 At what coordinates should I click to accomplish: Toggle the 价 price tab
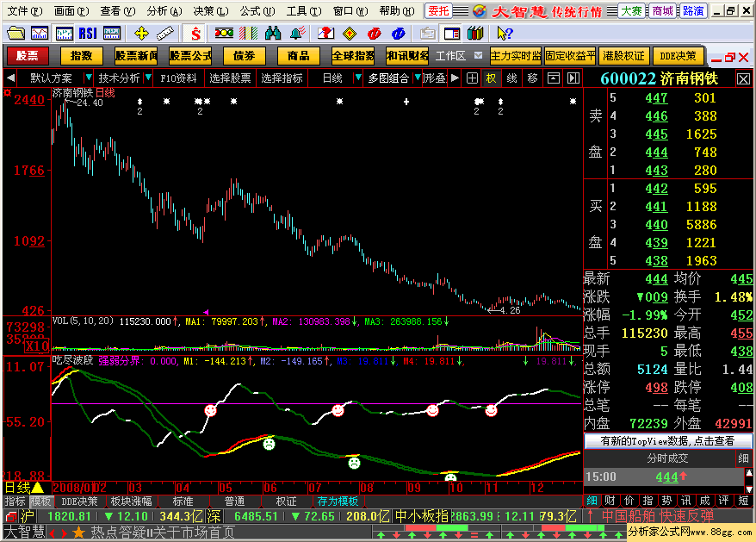pyautogui.click(x=629, y=501)
